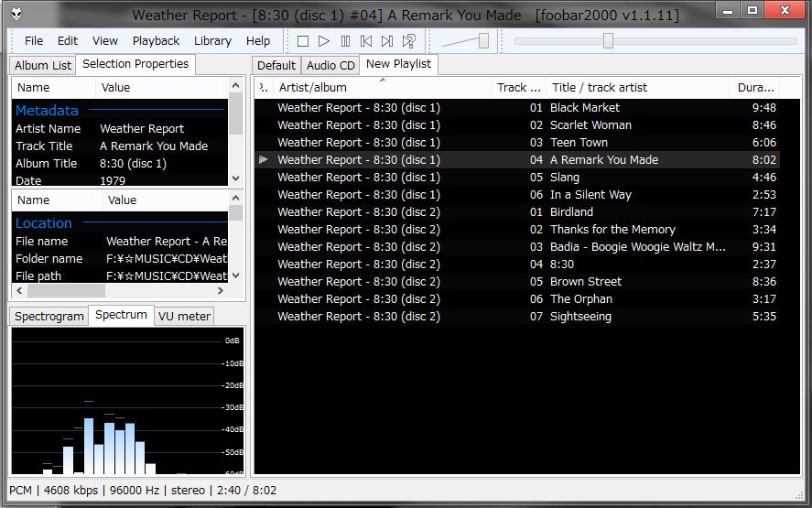Switch to the Spectrogram tab
The height and width of the screenshot is (508, 812).
(x=49, y=317)
